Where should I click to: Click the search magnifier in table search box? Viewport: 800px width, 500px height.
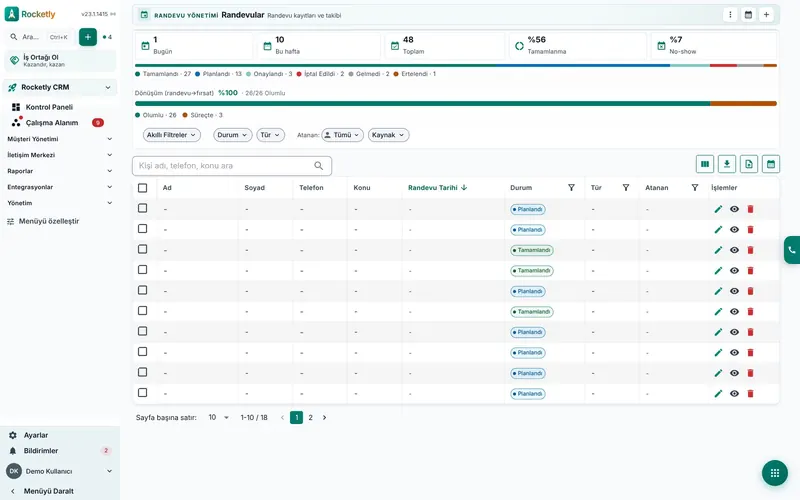point(318,166)
